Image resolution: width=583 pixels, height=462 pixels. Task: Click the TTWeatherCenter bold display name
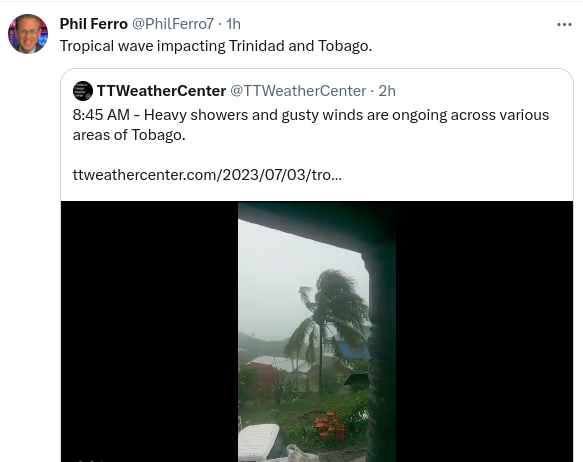(x=161, y=91)
